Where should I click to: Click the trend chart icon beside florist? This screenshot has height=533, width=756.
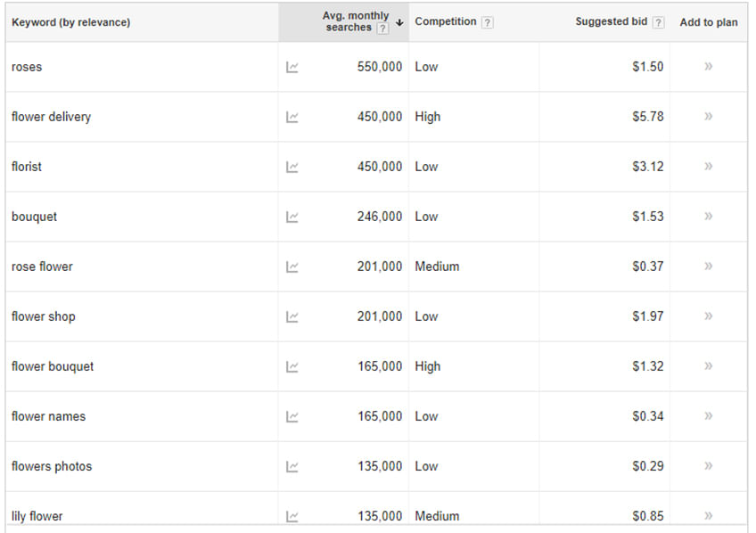pos(293,167)
